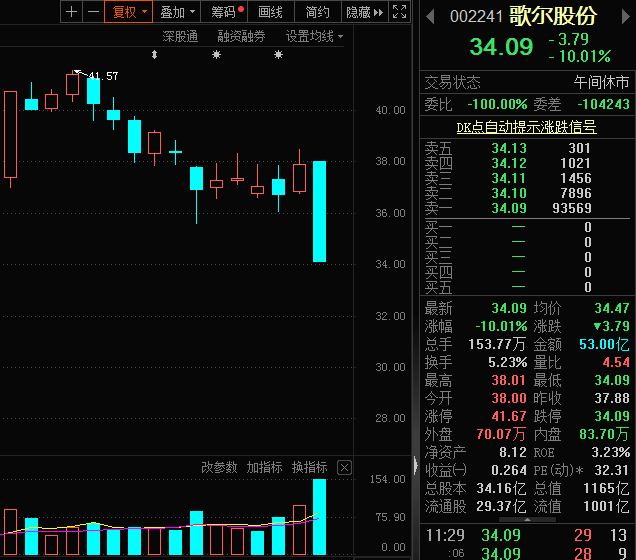Zoom out chart with minus button
The width and height of the screenshot is (636, 560).
click(x=93, y=12)
